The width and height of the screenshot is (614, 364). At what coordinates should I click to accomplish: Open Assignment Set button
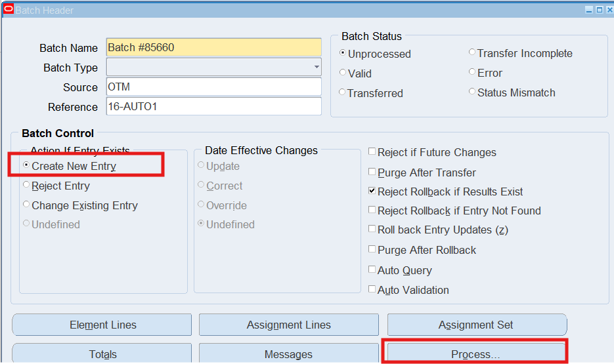(476, 325)
